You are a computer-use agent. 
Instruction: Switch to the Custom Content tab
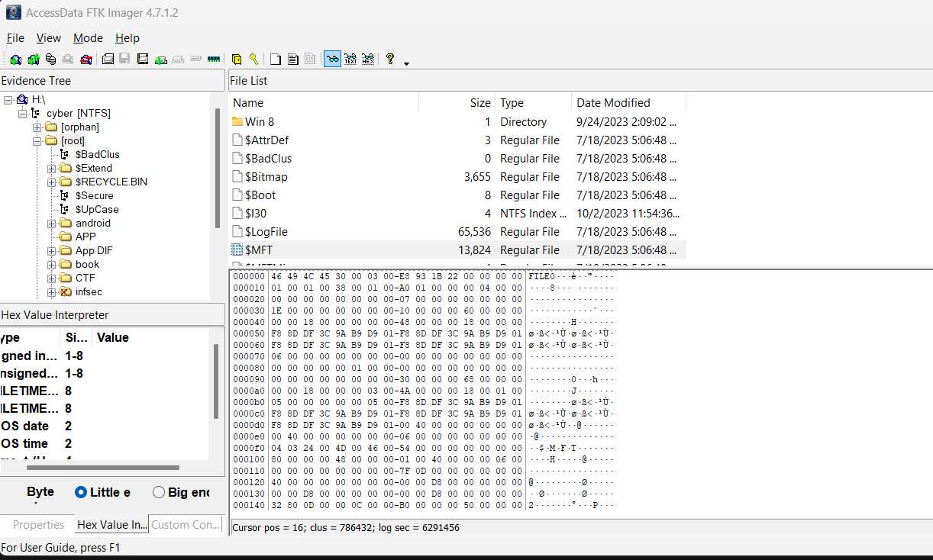pyautogui.click(x=186, y=525)
